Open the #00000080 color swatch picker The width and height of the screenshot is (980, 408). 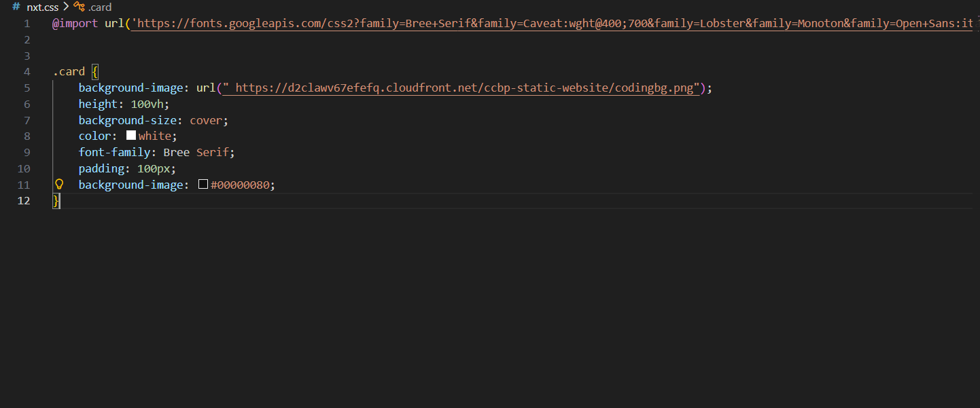(203, 185)
